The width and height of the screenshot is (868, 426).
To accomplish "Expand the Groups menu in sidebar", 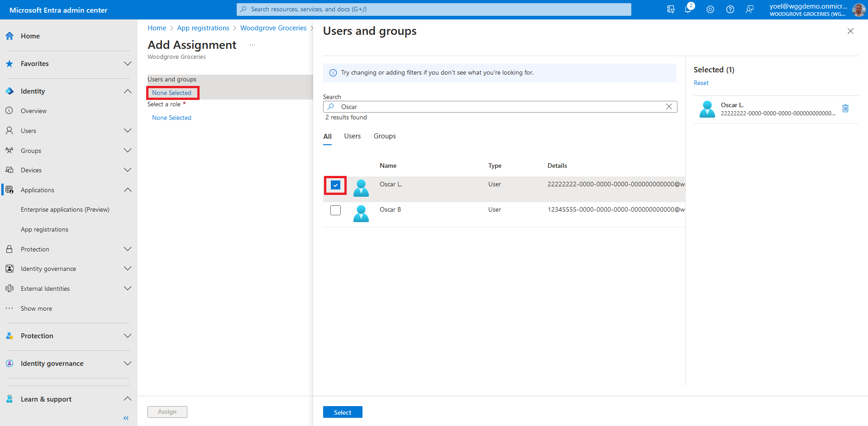I will (x=128, y=151).
